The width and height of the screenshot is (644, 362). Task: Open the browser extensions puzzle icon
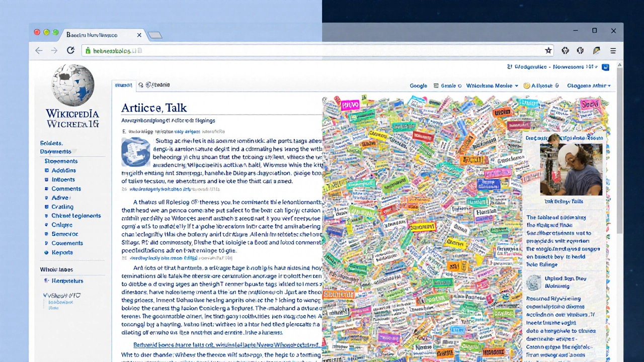(565, 50)
